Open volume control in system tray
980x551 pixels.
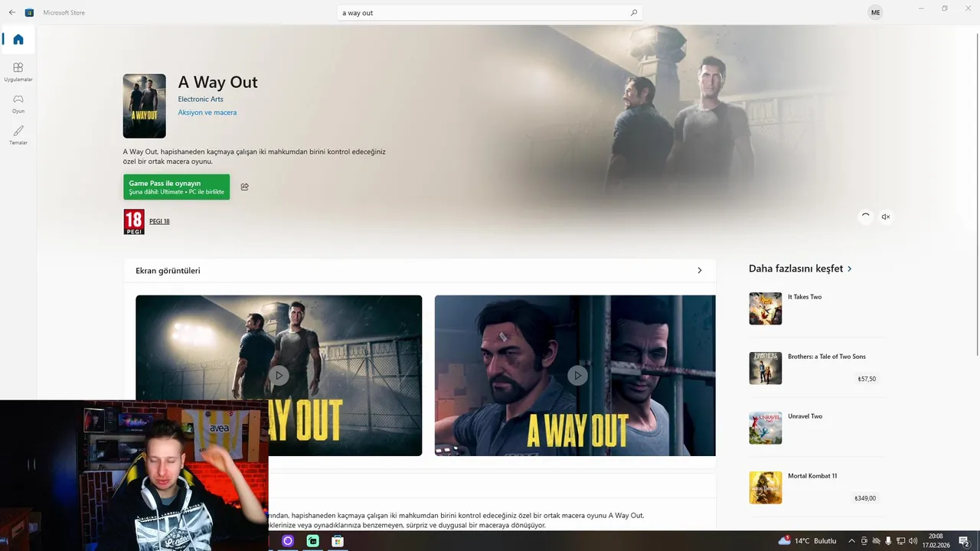point(913,541)
